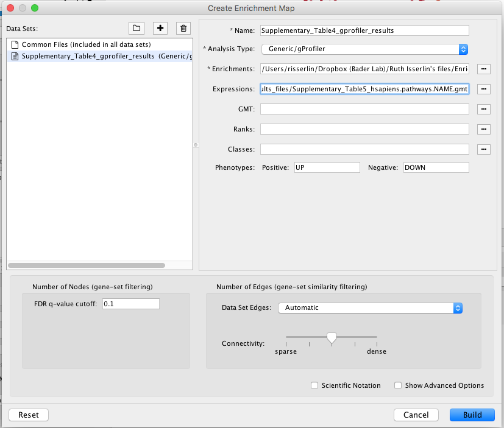Edit the Positive phenotype field
This screenshot has height=428, width=504.
pos(327,167)
